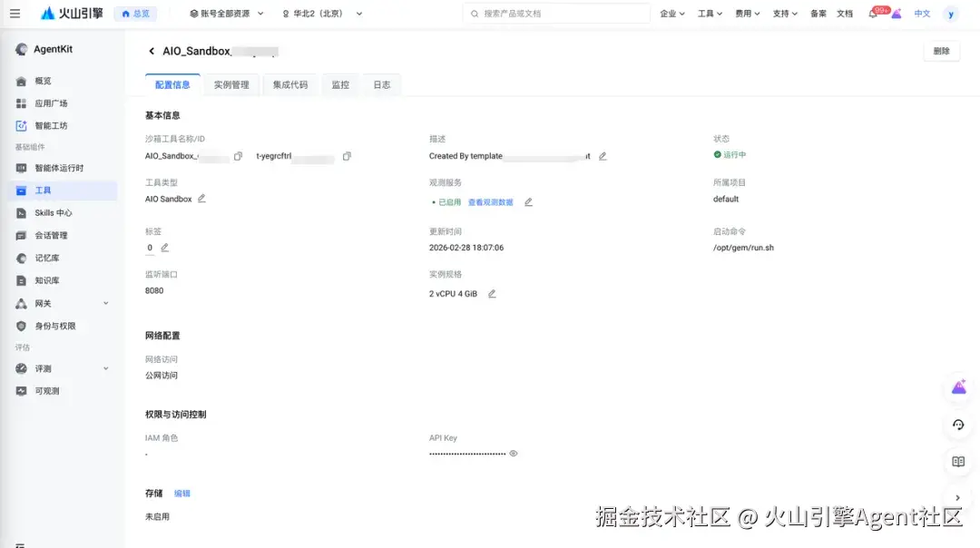Expand the 账号全部资源 dropdown
Image resolution: width=980 pixels, height=548 pixels.
tap(226, 13)
